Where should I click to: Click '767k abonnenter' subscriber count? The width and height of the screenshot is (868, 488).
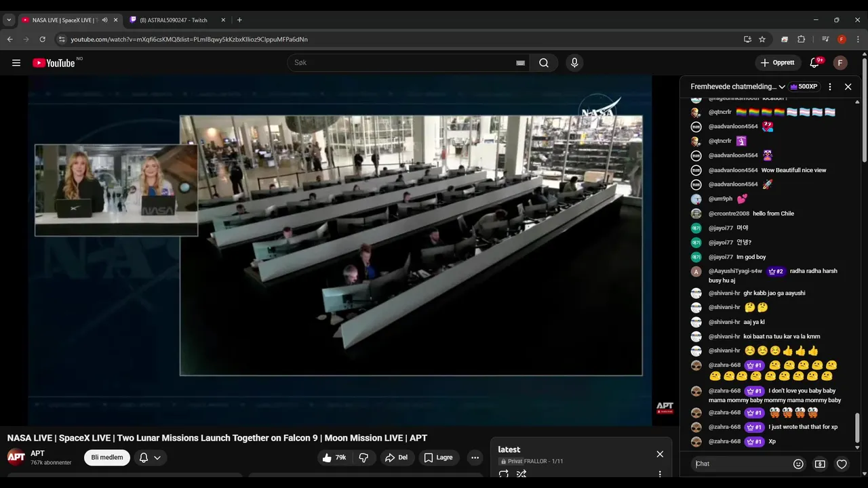51,463
